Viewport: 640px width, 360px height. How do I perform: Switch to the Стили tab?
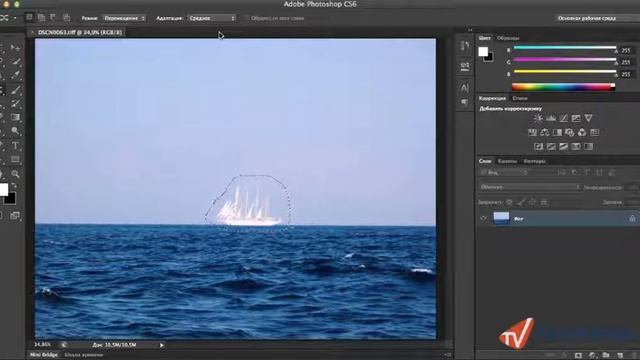(520, 98)
